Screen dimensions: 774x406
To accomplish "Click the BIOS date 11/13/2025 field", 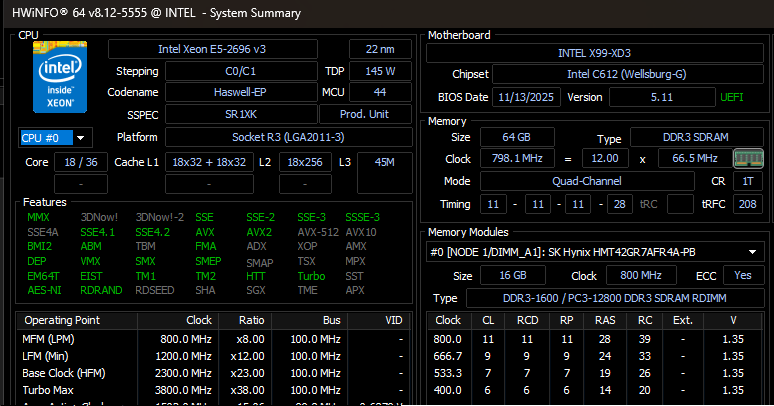I will [527, 97].
